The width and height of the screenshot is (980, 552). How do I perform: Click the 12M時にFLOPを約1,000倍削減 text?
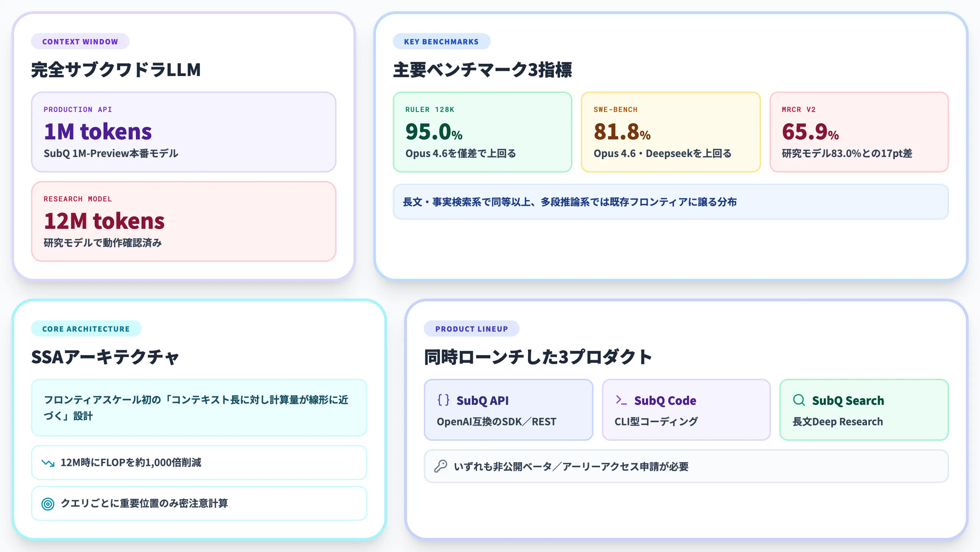[x=131, y=463]
